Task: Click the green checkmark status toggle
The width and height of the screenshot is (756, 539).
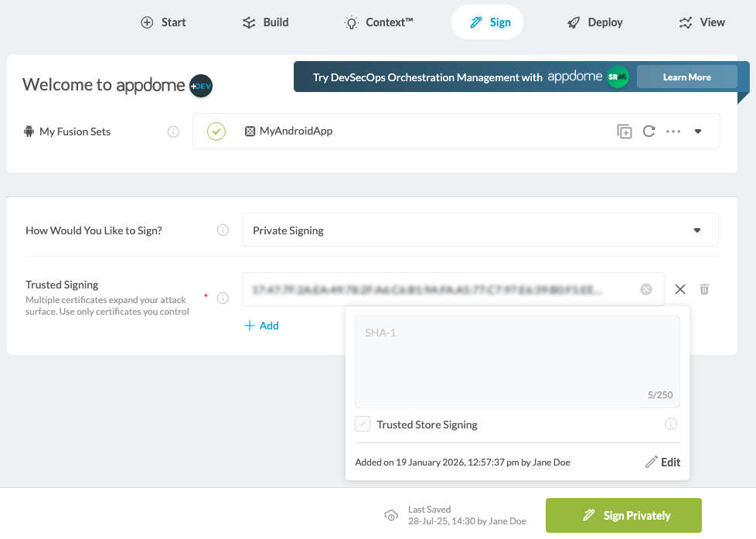Action: [216, 131]
